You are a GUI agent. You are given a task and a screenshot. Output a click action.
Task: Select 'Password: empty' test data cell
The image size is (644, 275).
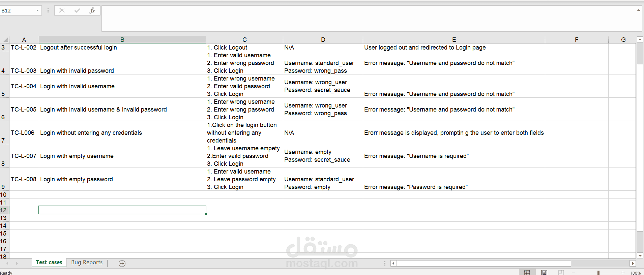[x=323, y=179]
